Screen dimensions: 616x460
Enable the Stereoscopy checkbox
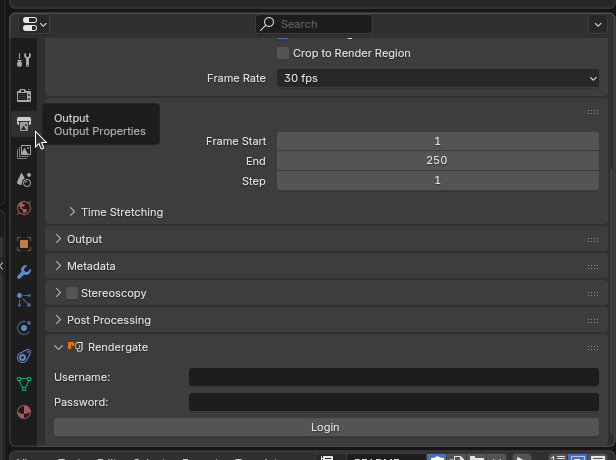click(x=72, y=293)
